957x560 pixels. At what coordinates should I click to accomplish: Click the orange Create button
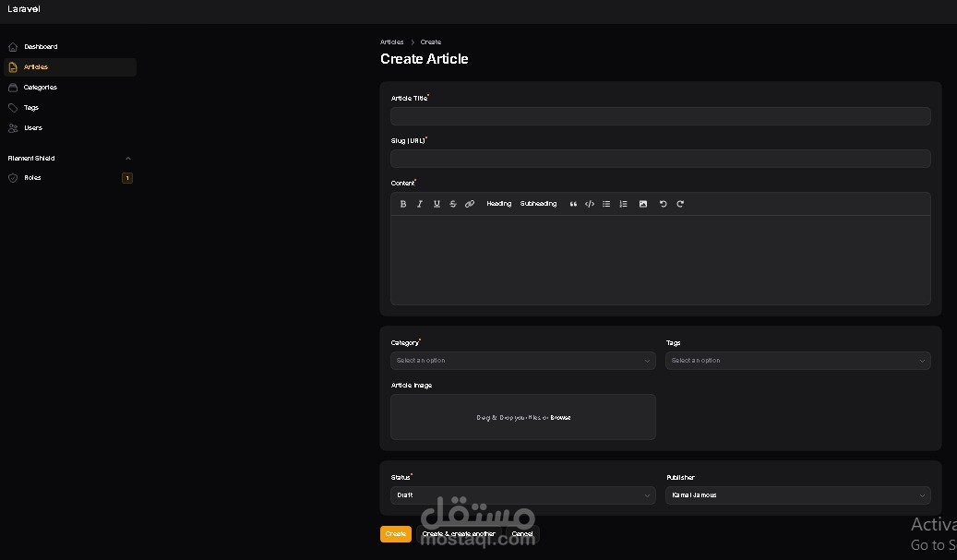tap(396, 534)
